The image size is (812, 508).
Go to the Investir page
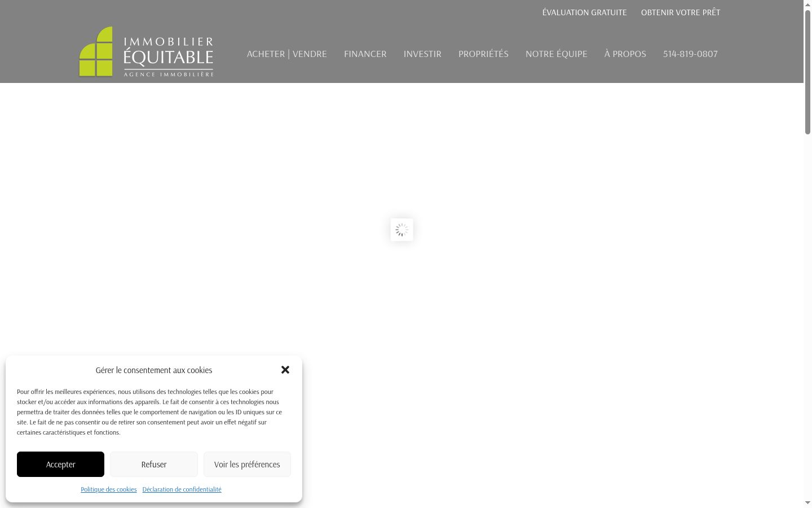422,54
